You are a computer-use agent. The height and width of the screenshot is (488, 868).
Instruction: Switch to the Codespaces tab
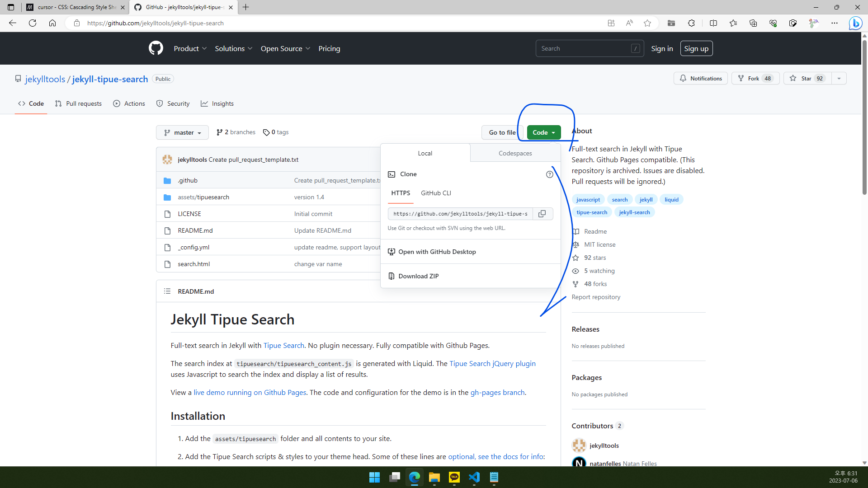515,153
